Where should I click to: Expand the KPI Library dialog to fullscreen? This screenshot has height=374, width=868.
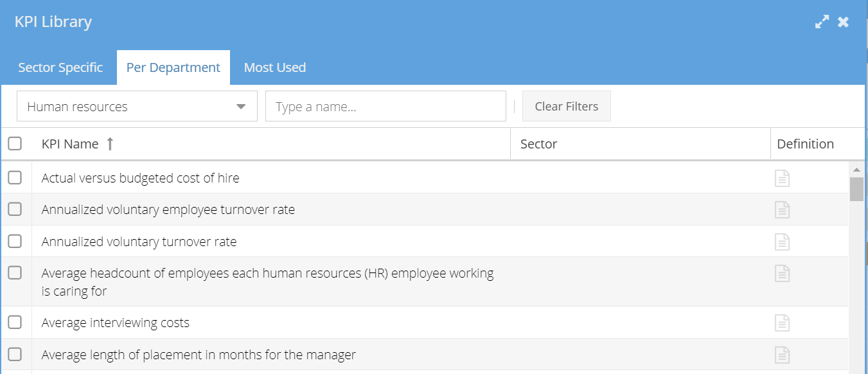point(822,22)
